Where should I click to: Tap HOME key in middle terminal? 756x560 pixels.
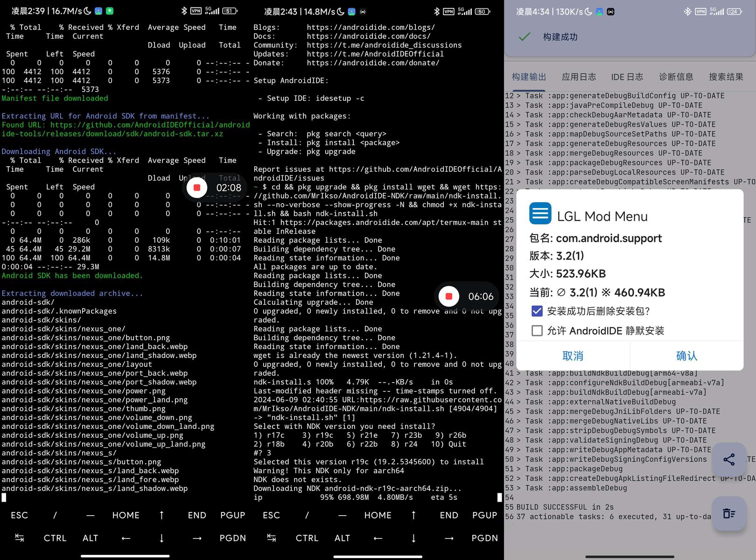(x=378, y=515)
